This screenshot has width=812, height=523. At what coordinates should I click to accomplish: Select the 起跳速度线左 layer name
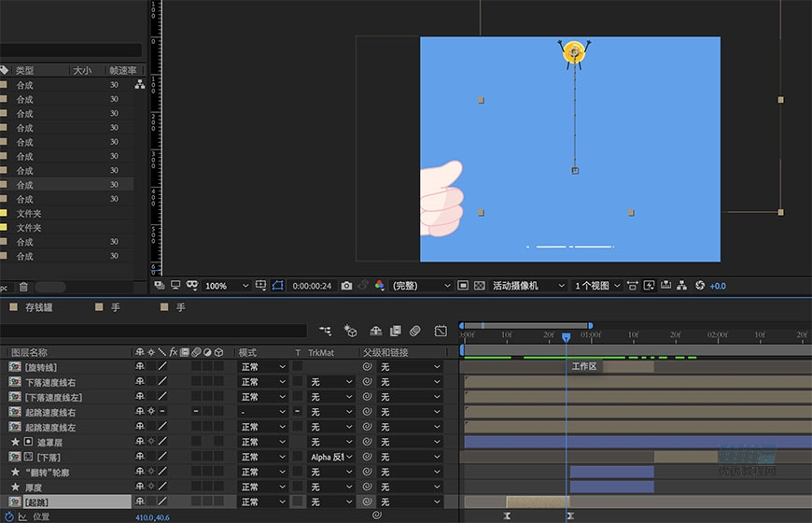(50, 428)
